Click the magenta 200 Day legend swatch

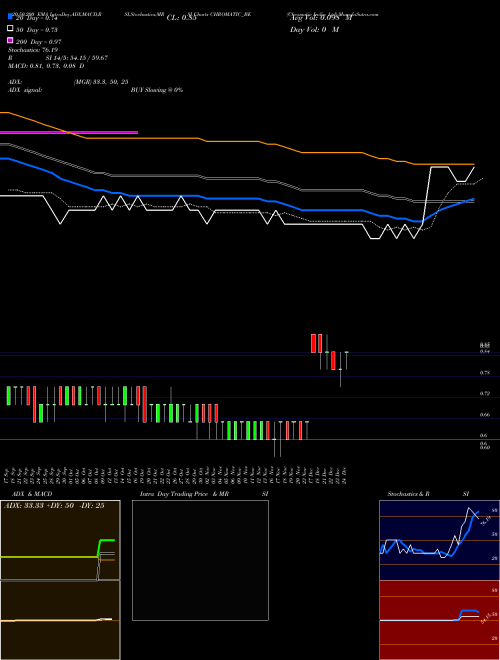[x=10, y=40]
